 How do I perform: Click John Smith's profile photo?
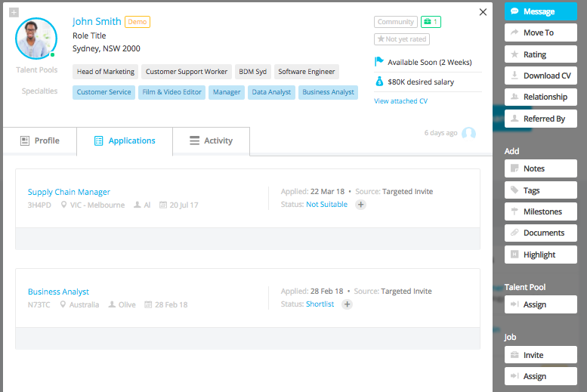coord(36,39)
